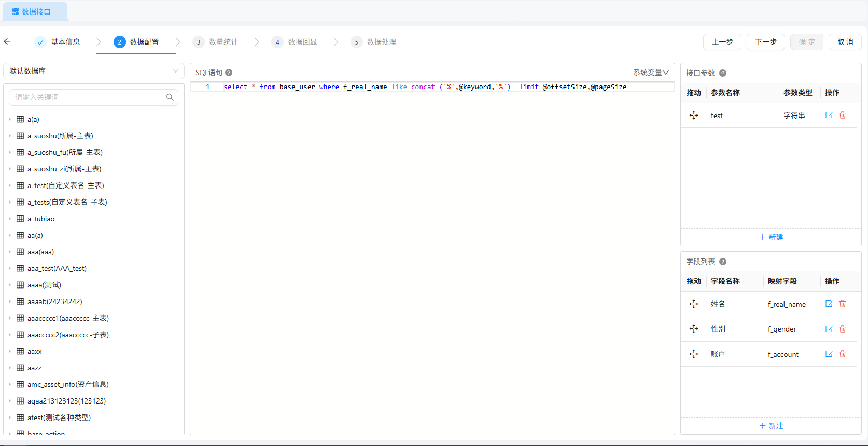Delete the 性别 field row
Viewport: 868px width, 446px height.
pos(843,329)
